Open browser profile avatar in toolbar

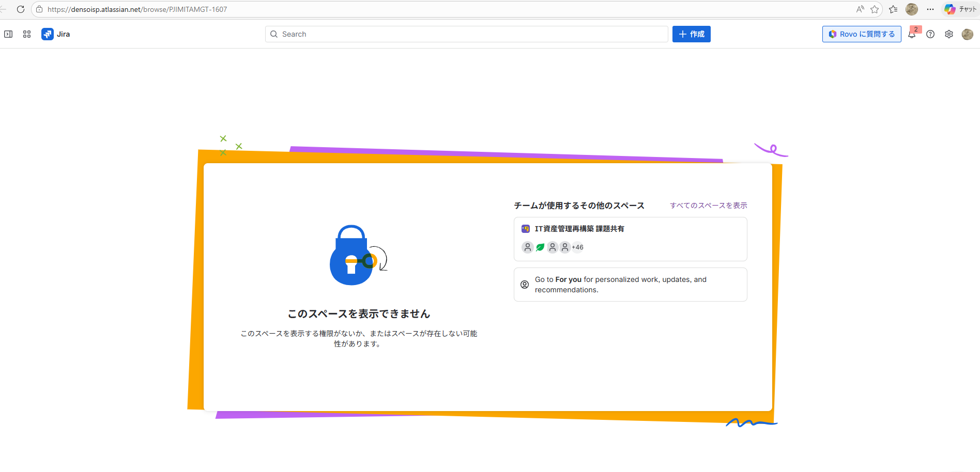tap(912, 9)
